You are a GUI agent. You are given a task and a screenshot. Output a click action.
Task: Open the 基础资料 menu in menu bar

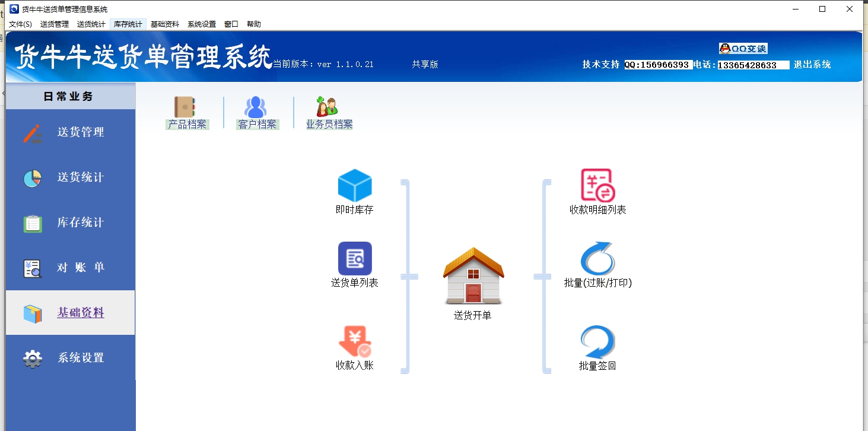[x=165, y=24]
